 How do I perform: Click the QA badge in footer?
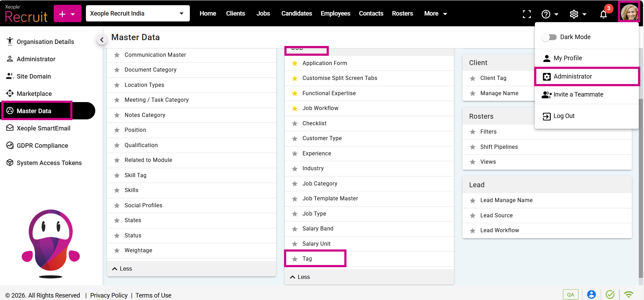tap(571, 294)
